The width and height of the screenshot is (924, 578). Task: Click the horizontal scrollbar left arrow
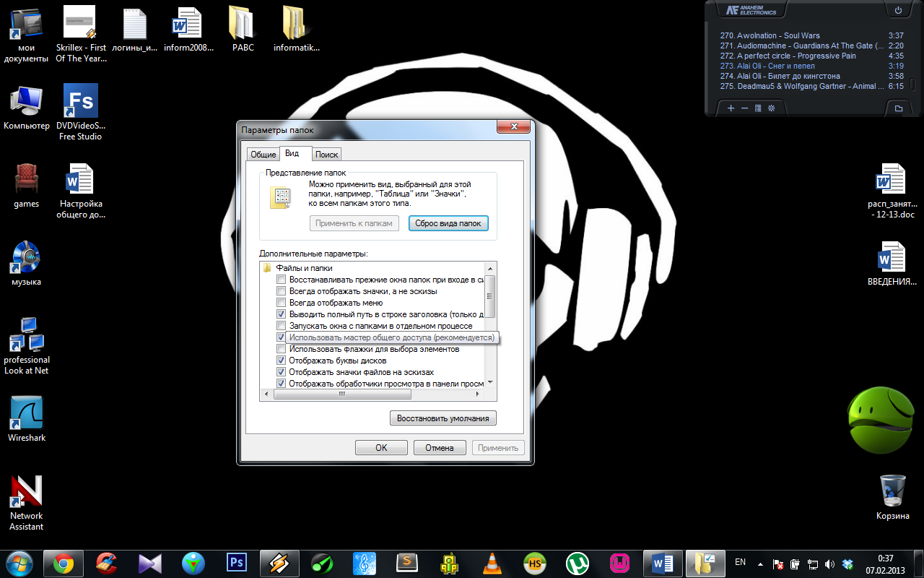click(266, 394)
